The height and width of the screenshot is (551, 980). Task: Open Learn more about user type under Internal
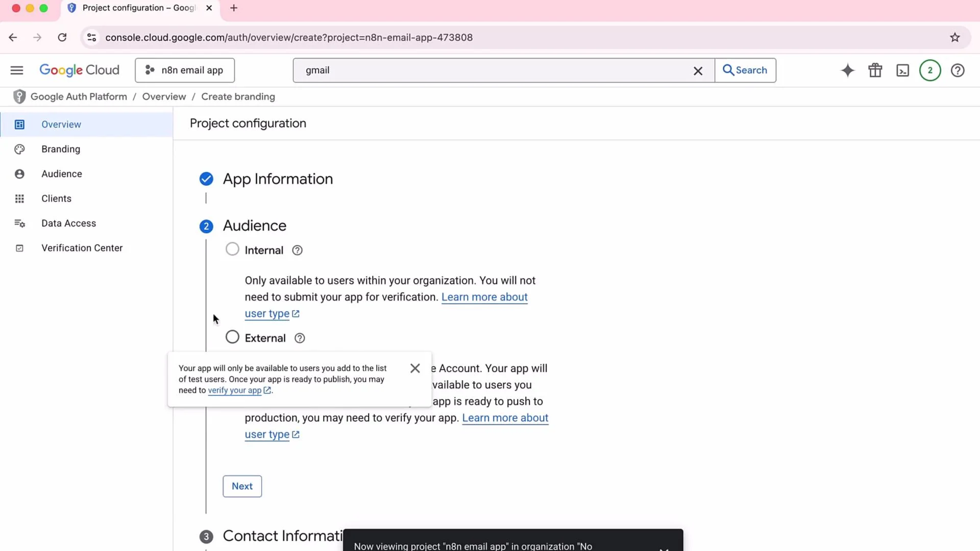(484, 297)
